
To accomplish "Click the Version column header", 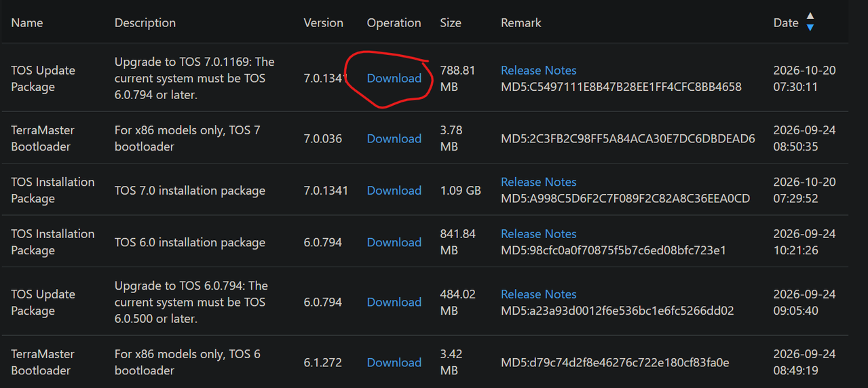I will pos(324,22).
